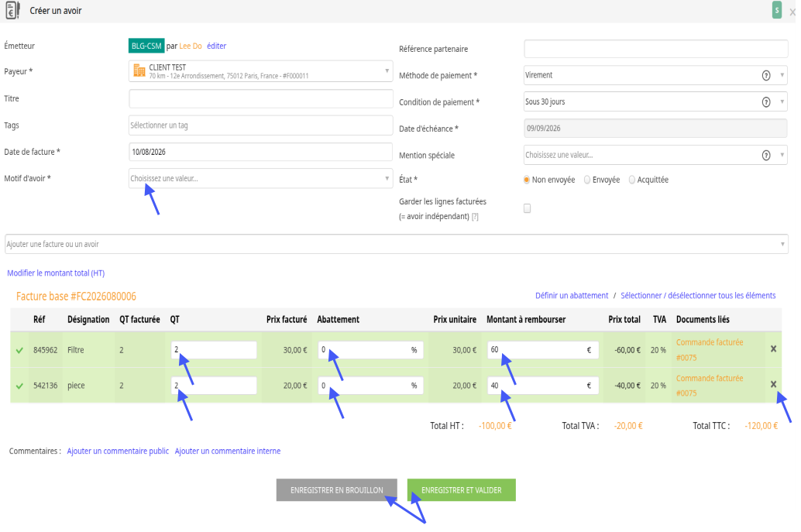Remove the Filtre line with X

tap(773, 348)
